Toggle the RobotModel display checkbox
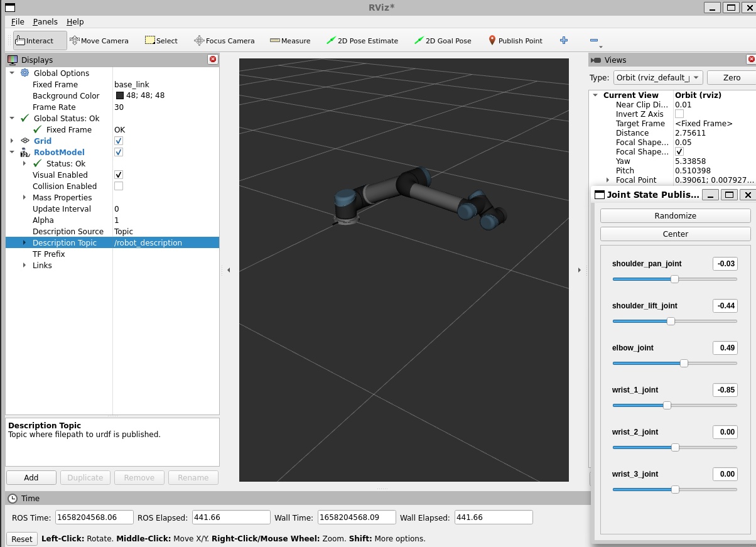The height and width of the screenshot is (547, 756). 119,152
